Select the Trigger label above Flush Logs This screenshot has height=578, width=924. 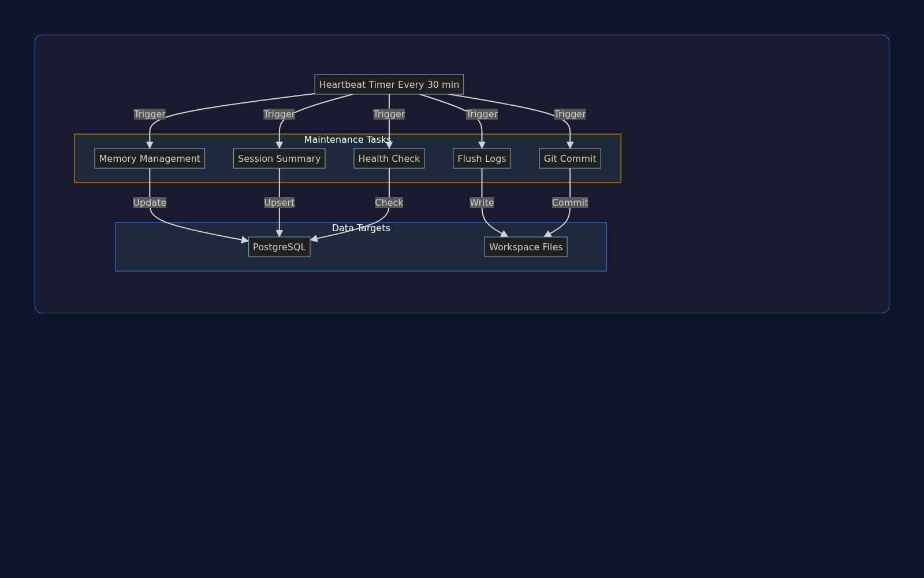[x=482, y=114]
